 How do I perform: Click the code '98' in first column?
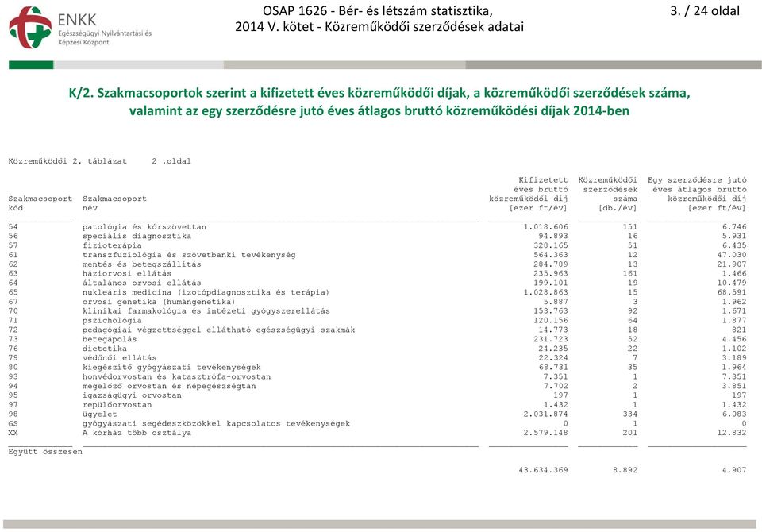[13, 414]
